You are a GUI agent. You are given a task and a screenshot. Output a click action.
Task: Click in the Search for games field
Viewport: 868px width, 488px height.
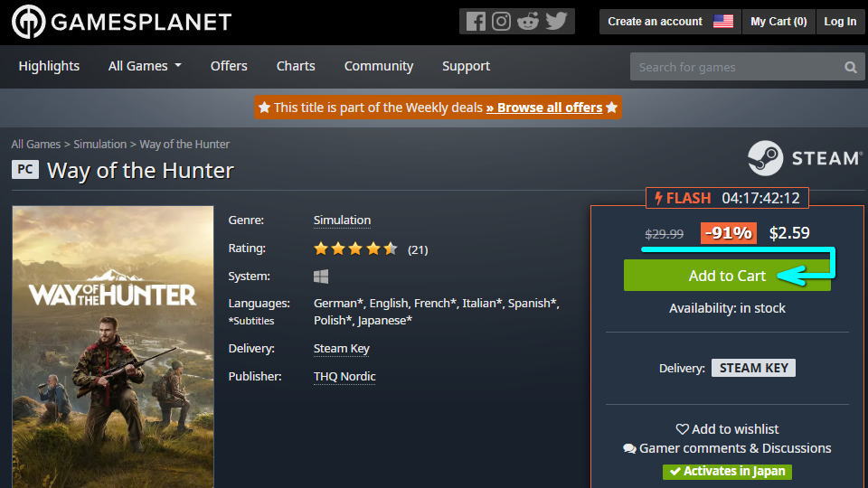point(732,67)
